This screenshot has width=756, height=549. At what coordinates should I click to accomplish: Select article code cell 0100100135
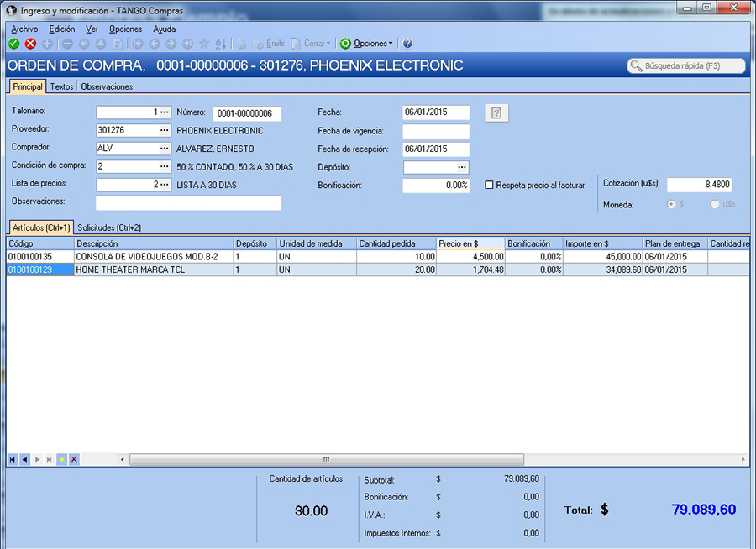[40, 256]
